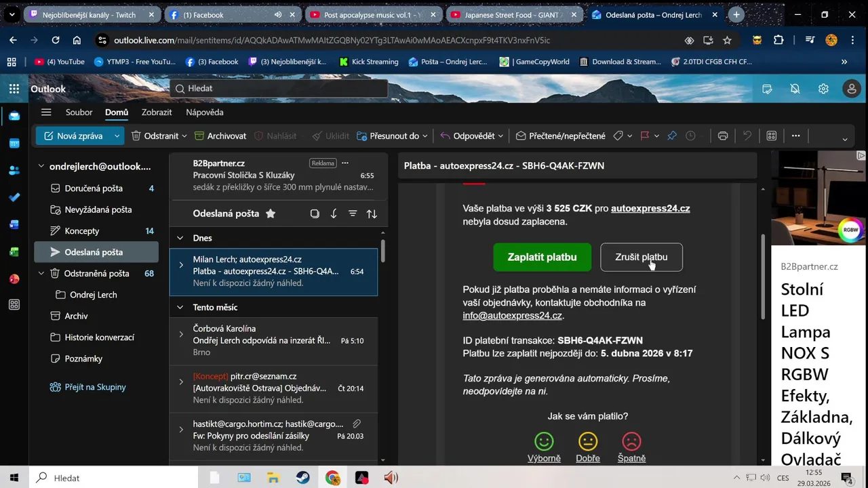
Task: Click the Zrušit platbu button
Action: (642, 258)
